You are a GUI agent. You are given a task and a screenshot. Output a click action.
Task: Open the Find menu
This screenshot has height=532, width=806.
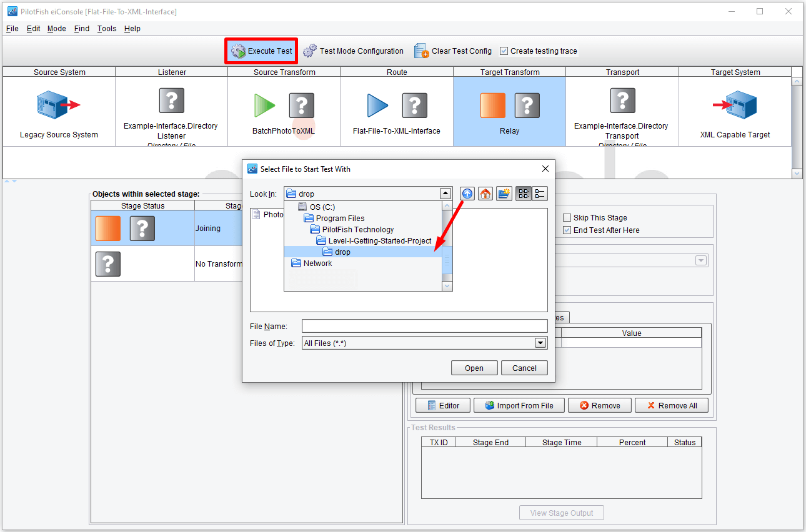[x=81, y=29]
